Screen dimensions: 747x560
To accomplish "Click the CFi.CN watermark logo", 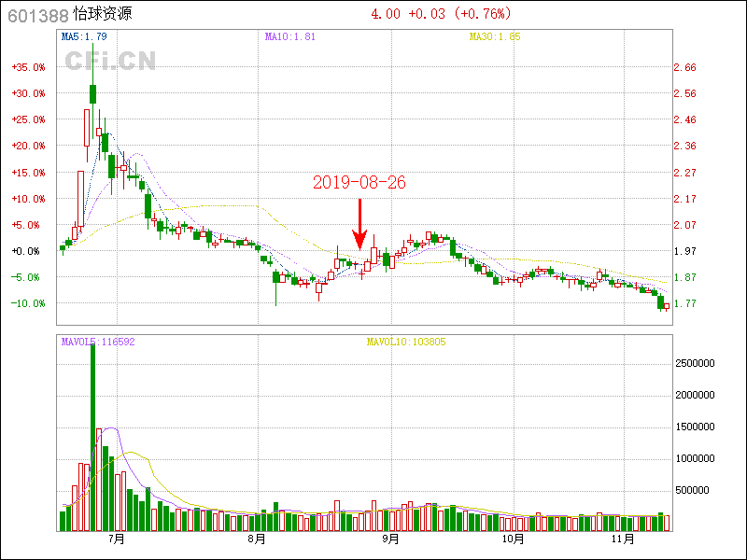I will click(110, 61).
